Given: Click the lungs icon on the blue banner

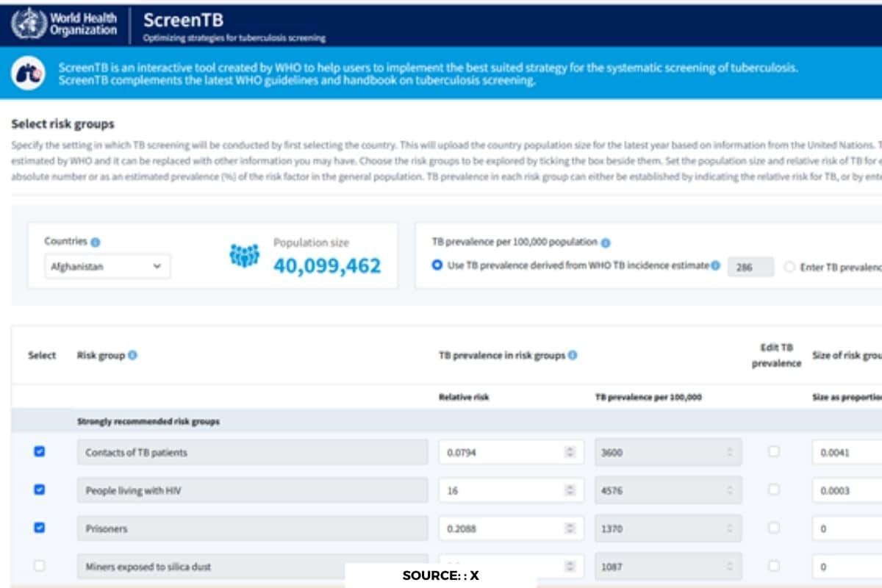Looking at the screenshot, I should [x=29, y=73].
